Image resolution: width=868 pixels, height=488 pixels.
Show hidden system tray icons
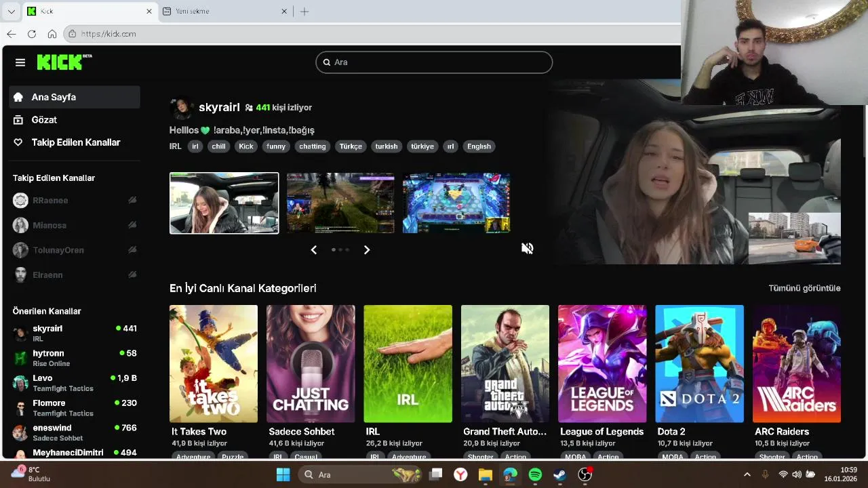coord(747,474)
